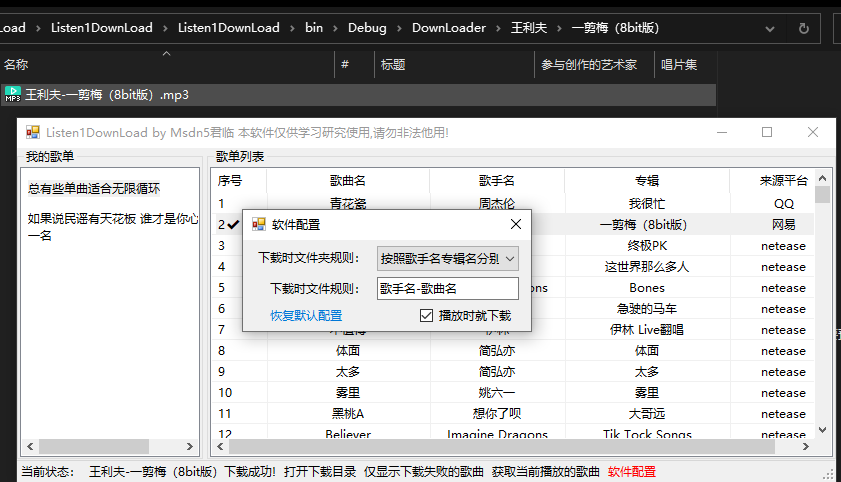This screenshot has height=482, width=841.
Task: Open the DownLoader breadcrumb folder
Action: (x=449, y=28)
